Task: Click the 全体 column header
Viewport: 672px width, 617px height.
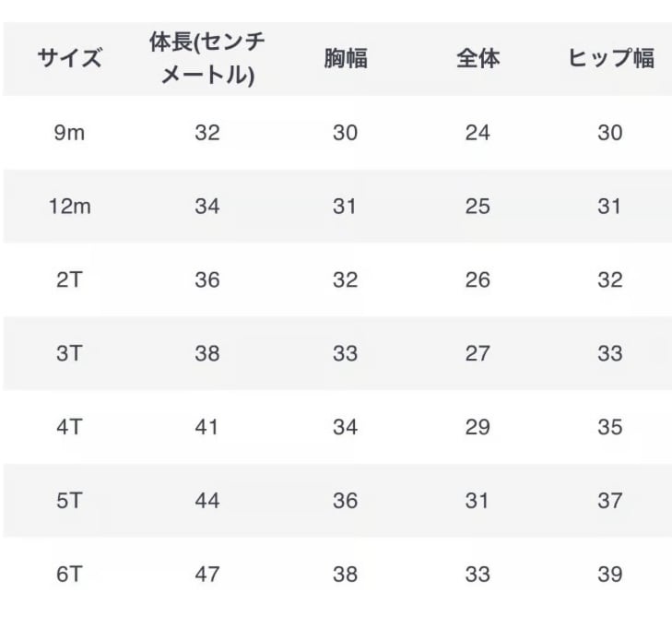Action: coord(477,59)
